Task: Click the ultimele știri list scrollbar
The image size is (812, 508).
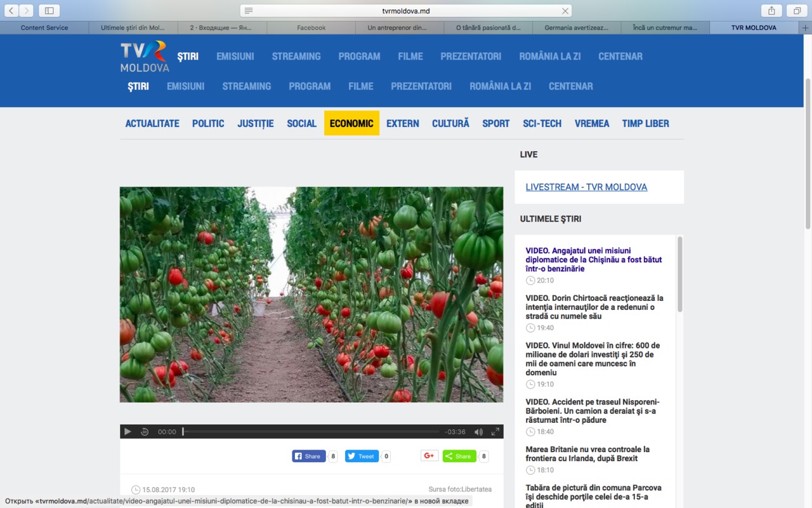Action: point(680,274)
